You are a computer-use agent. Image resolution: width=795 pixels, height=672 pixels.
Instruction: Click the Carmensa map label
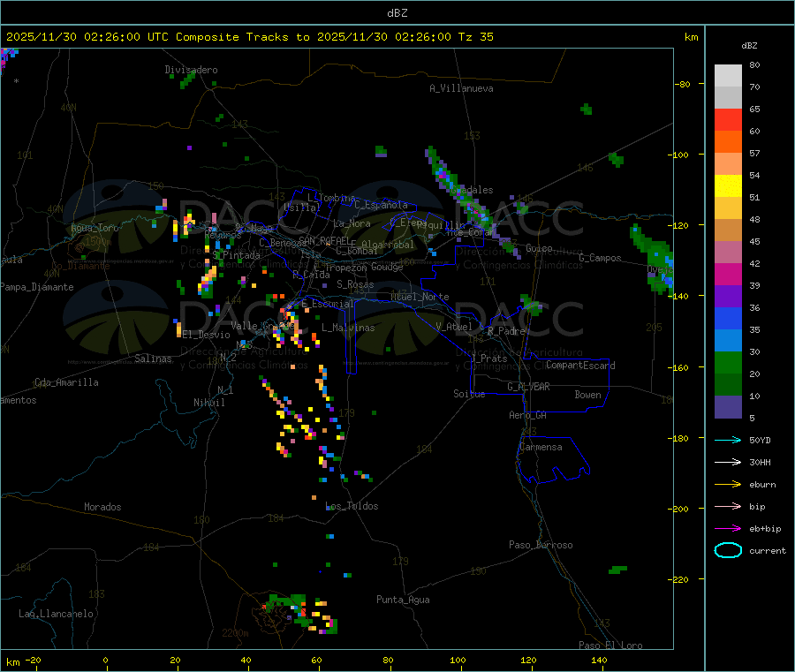(x=541, y=447)
